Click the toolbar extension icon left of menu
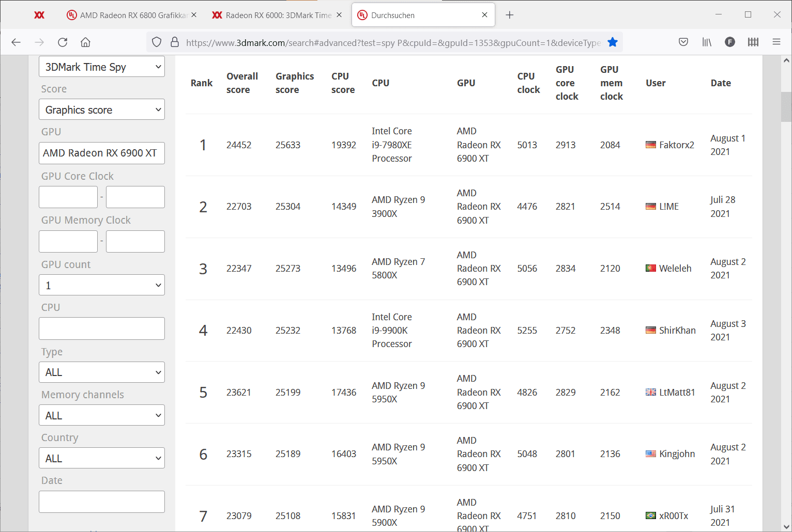 point(753,42)
